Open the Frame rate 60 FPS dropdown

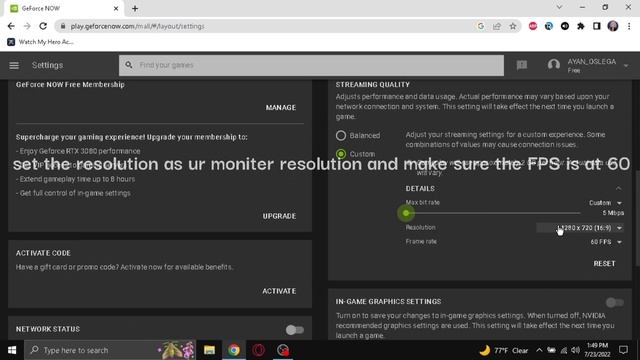(606, 242)
